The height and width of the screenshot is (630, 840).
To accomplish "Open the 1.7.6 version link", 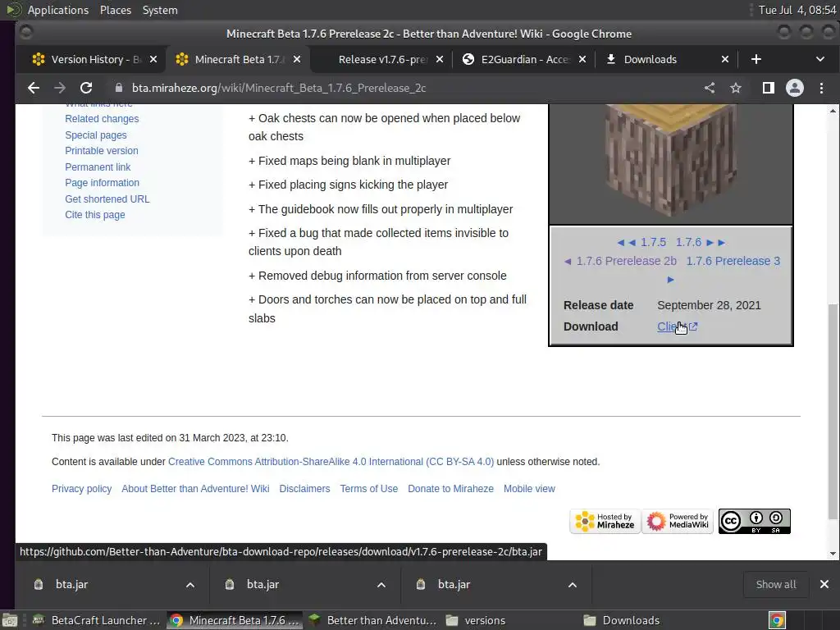I will pyautogui.click(x=688, y=242).
